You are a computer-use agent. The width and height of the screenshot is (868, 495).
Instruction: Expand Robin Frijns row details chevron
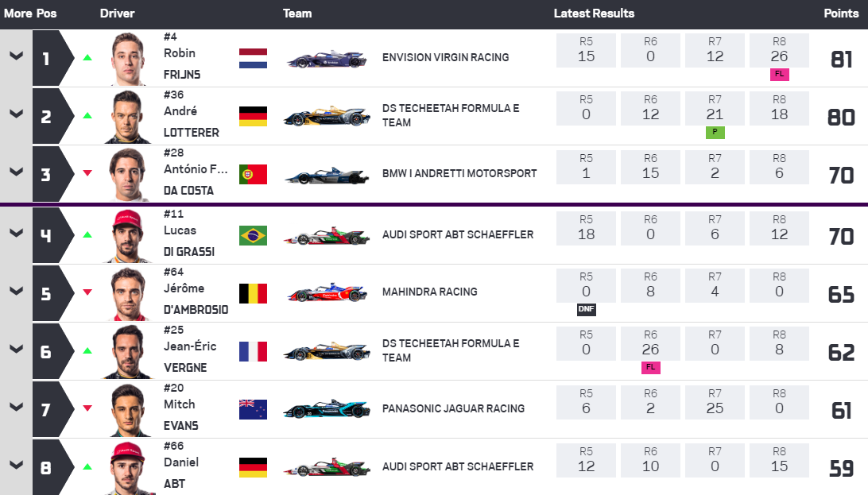click(x=16, y=56)
